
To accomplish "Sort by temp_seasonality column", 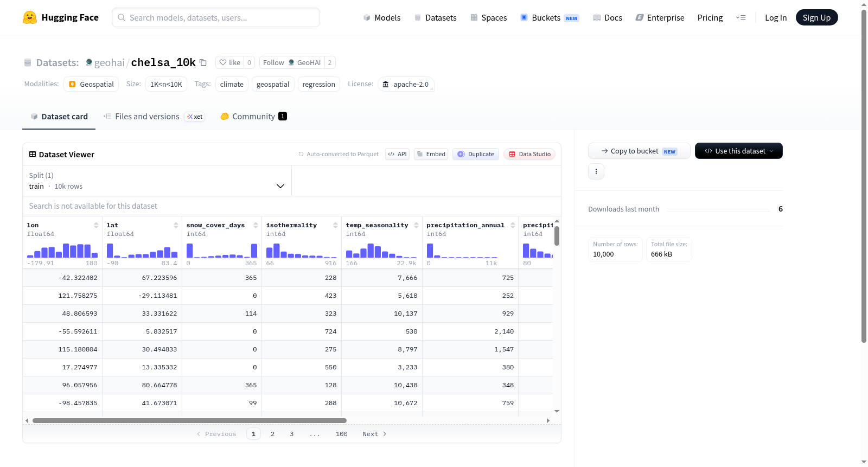I will [416, 225].
